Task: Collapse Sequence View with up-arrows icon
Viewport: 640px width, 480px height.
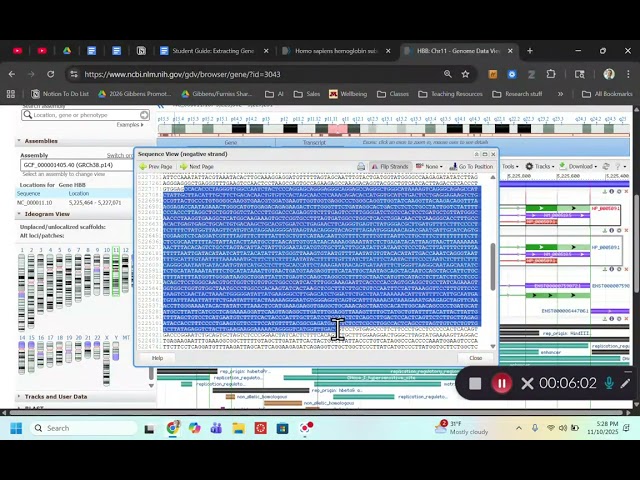Action: click(476, 154)
